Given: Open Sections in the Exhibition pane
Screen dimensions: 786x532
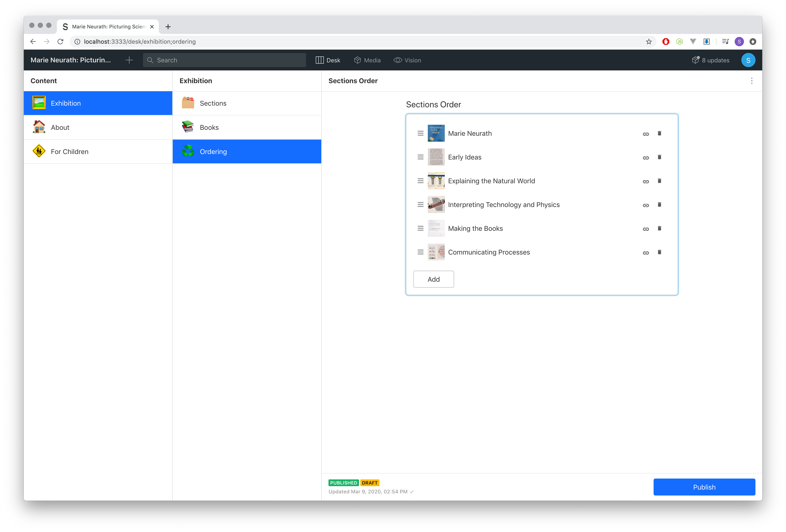Looking at the screenshot, I should (x=247, y=104).
